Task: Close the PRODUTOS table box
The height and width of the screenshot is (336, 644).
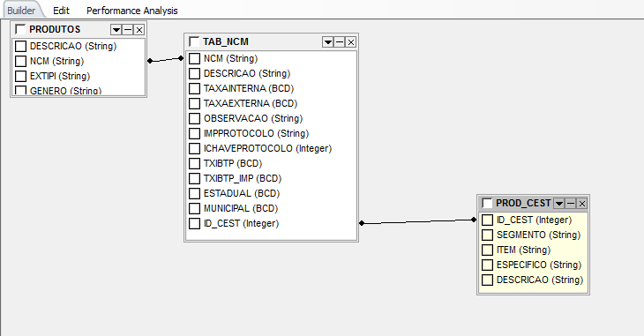Action: [x=139, y=30]
